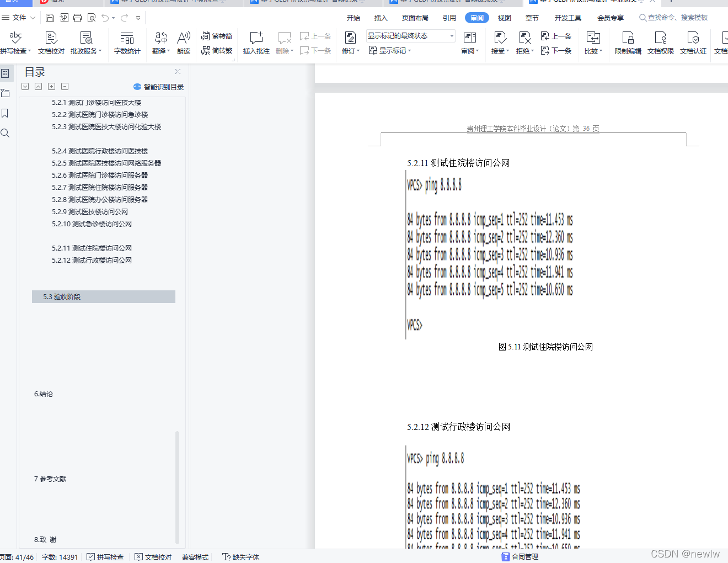Toggle 文档校对 checkbox in status bar
This screenshot has width=728, height=563.
(138, 557)
